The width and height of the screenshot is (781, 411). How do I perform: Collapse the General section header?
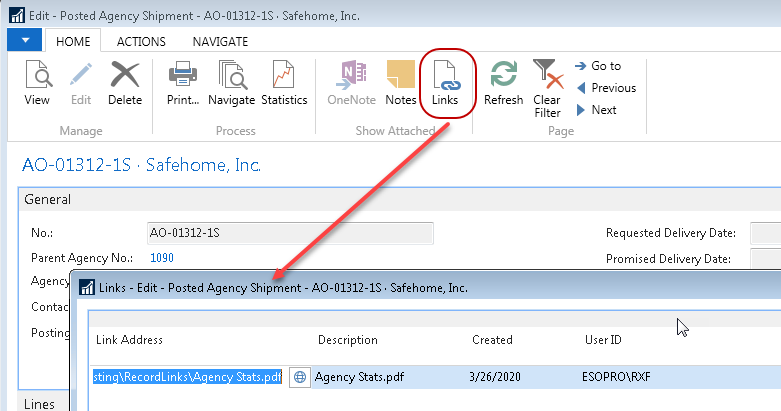[48, 200]
